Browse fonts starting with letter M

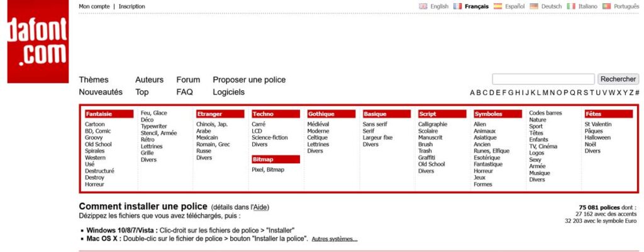(545, 93)
